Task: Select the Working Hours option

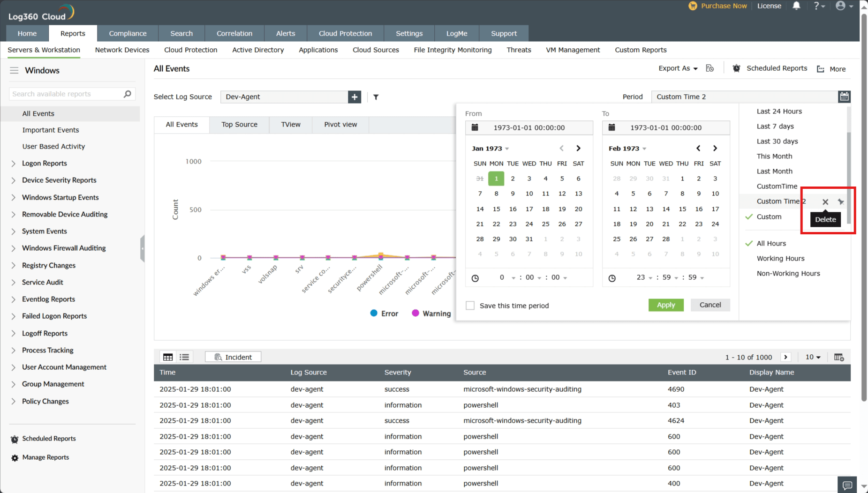Action: [780, 258]
